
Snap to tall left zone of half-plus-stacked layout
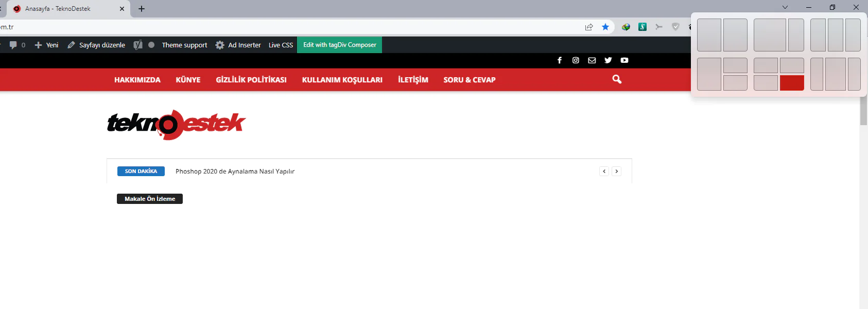click(x=709, y=74)
